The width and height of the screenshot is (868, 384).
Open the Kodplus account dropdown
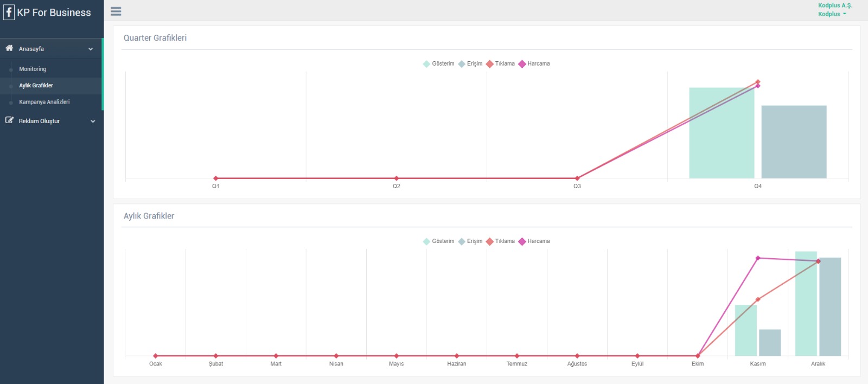[x=832, y=14]
